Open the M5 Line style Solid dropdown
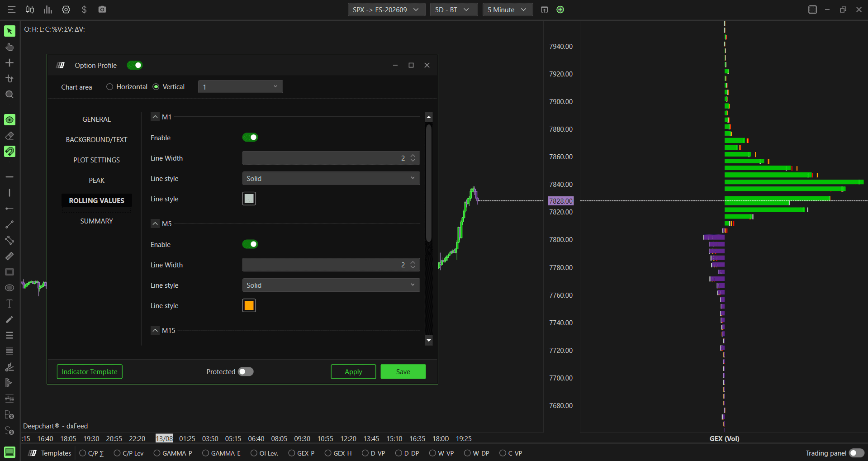 coord(331,285)
